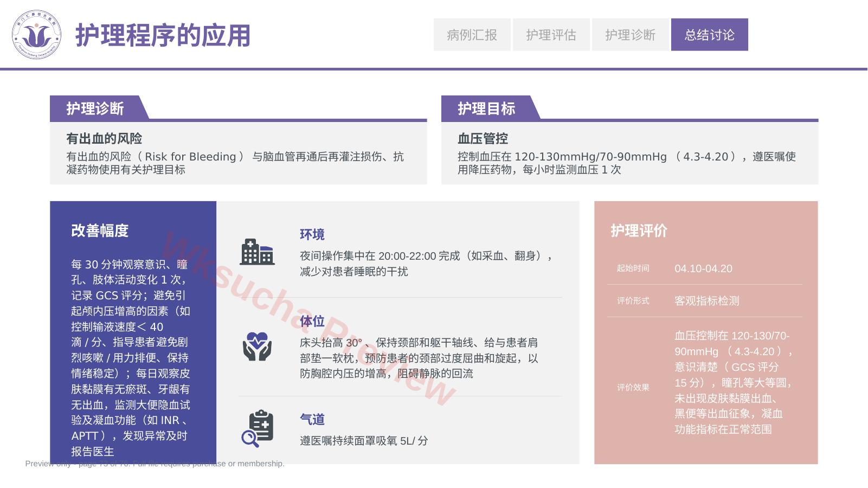Click the 起始时间 label
Viewport: 868px width, 488px height.
633,268
